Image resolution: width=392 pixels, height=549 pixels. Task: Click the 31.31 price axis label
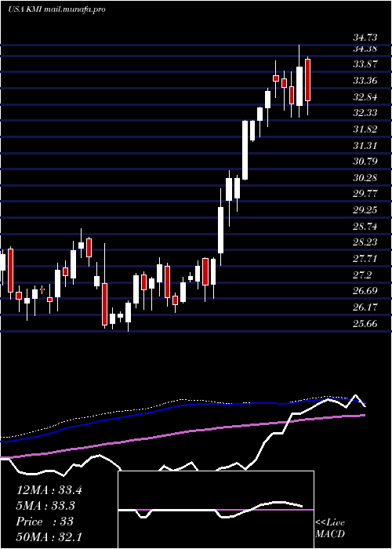pos(365,145)
